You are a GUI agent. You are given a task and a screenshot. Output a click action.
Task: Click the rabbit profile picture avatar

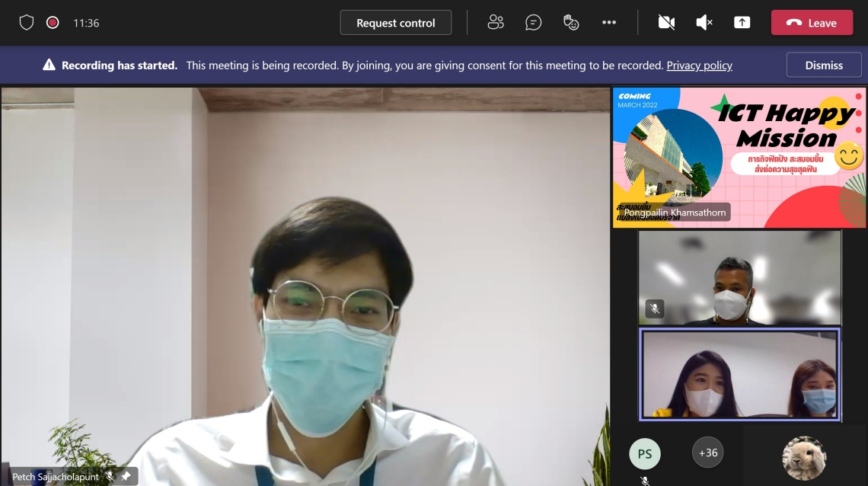(x=804, y=458)
